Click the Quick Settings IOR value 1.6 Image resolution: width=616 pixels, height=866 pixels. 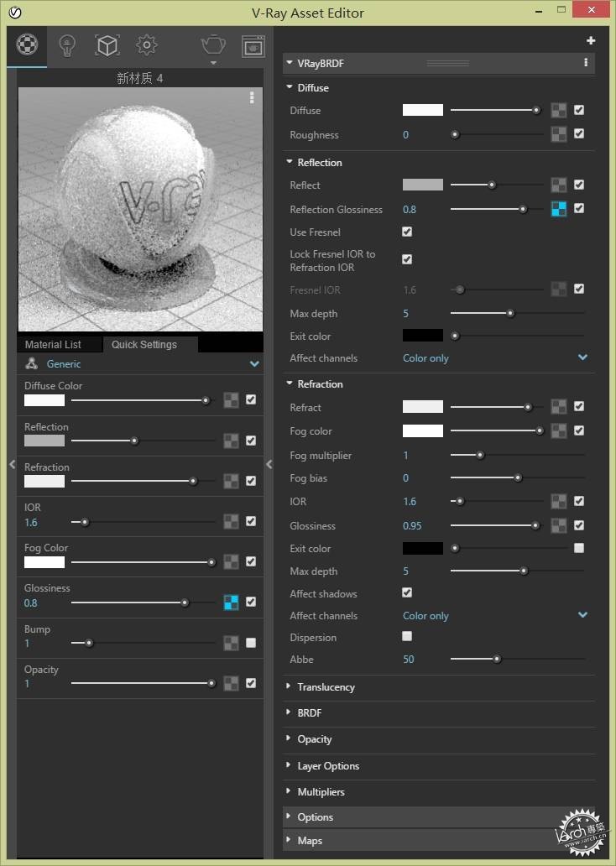[31, 523]
